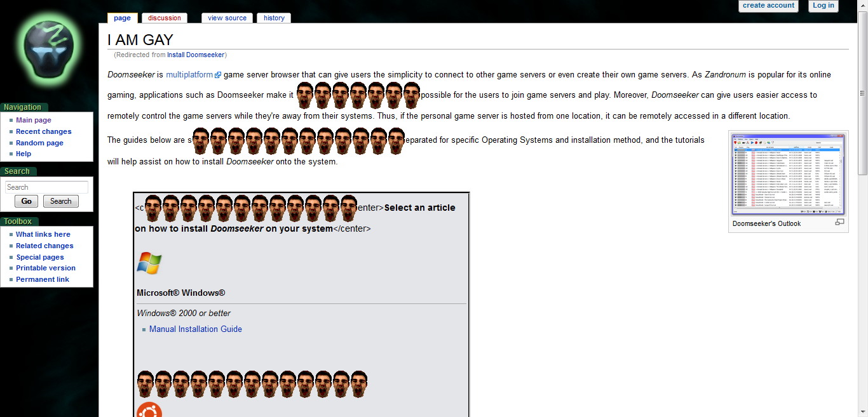The width and height of the screenshot is (868, 417).
Task: Open Related changes in Toolbox
Action: click(44, 246)
